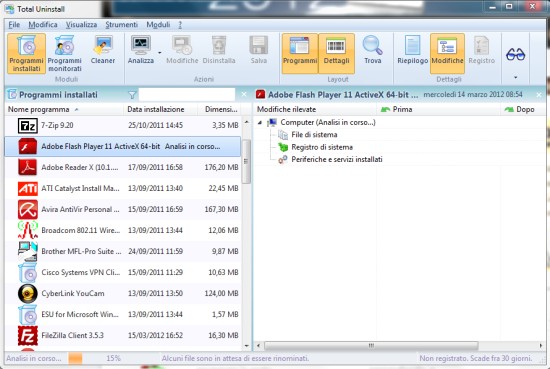Collapse the Computer tree node
The height and width of the screenshot is (369, 550).
pos(260,122)
